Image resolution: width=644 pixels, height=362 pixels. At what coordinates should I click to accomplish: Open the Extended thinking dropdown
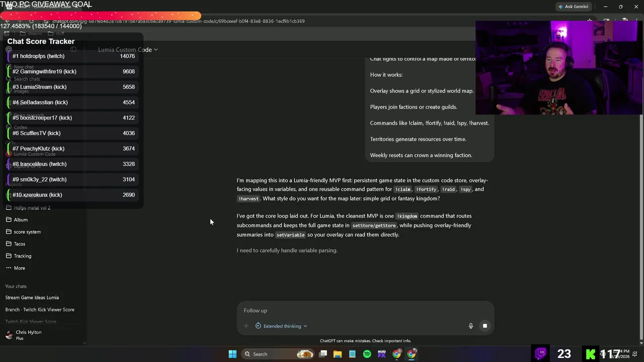(281, 326)
